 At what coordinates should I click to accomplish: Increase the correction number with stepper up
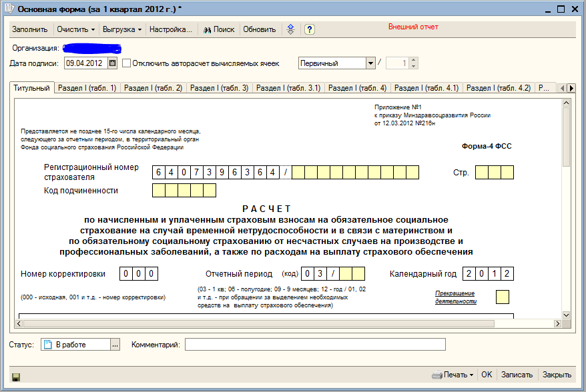[414, 60]
